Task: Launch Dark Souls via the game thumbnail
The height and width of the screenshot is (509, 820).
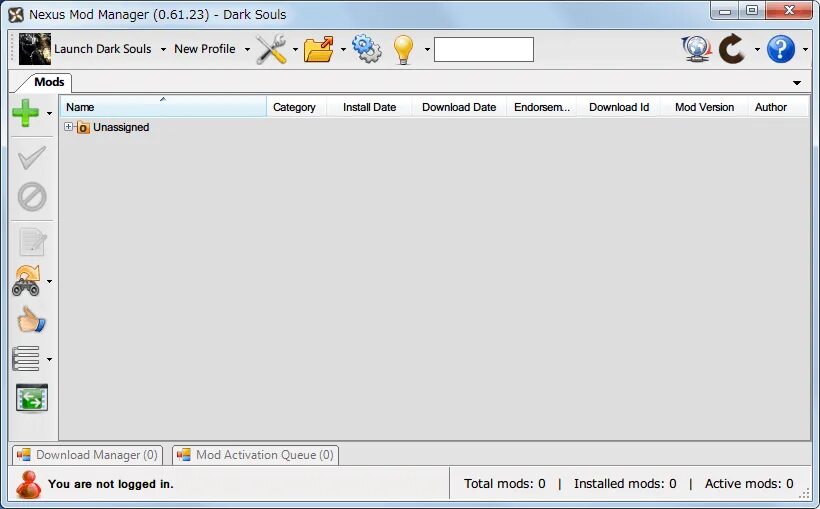Action: coord(35,49)
